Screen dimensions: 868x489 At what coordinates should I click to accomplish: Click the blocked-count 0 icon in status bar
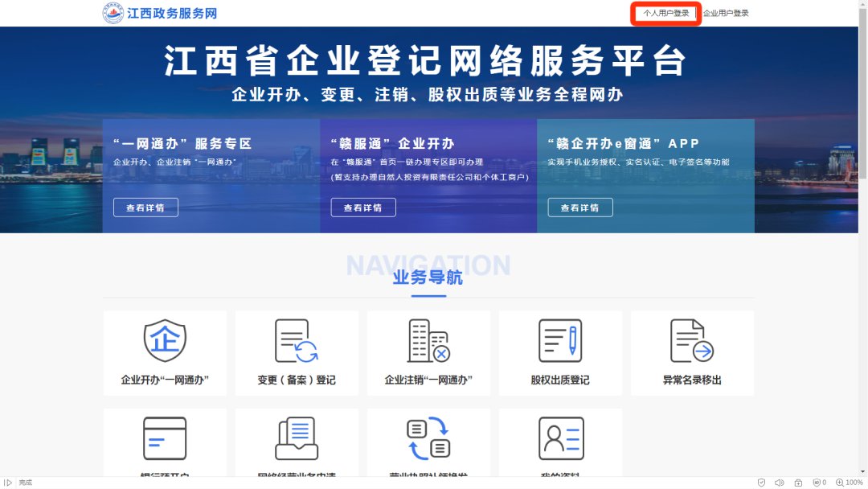point(820,483)
